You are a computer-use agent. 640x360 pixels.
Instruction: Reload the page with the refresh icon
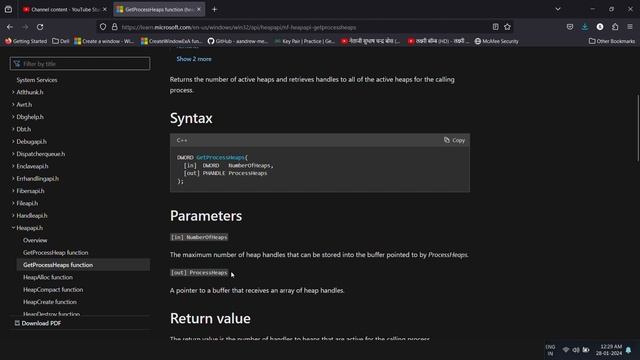[40, 27]
